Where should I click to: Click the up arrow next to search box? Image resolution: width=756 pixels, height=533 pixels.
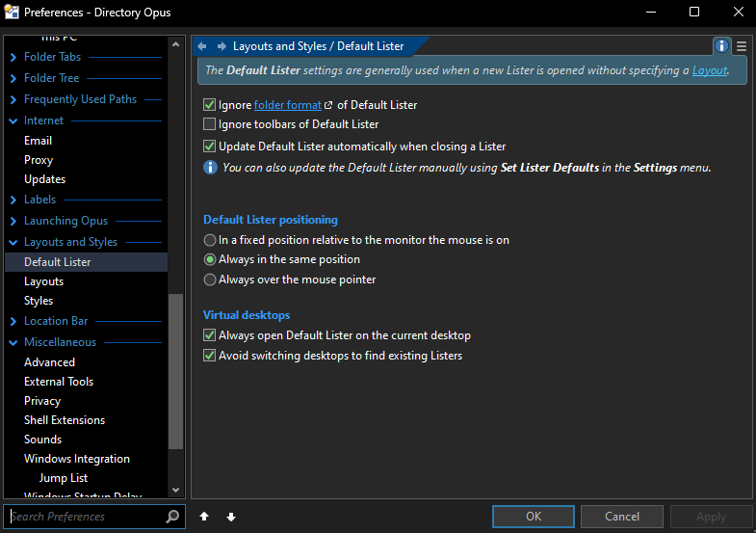coord(204,517)
